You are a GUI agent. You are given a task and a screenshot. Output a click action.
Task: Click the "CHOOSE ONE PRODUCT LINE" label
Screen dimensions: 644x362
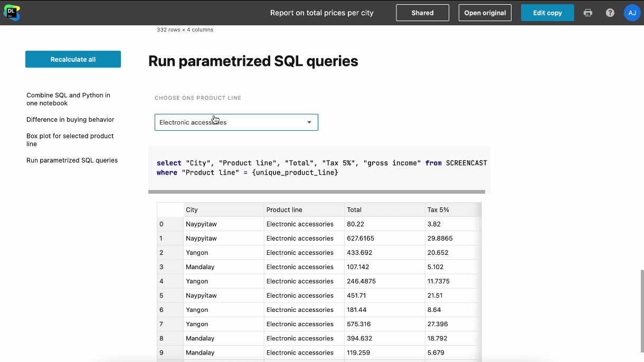pos(198,98)
